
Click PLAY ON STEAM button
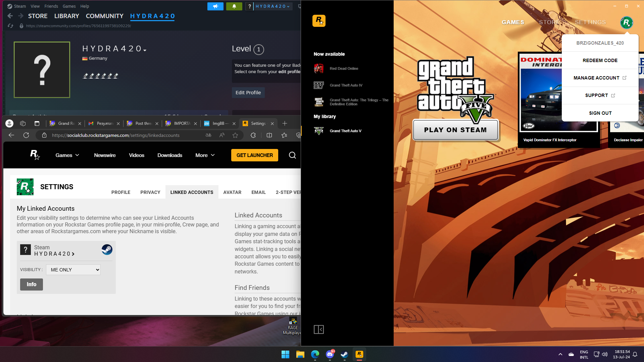coord(455,130)
